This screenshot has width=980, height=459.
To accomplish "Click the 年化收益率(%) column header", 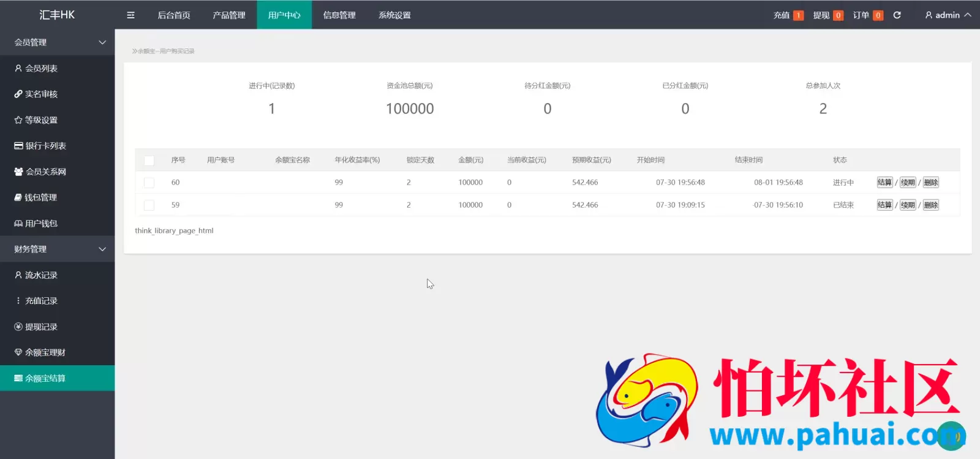I will tap(357, 160).
